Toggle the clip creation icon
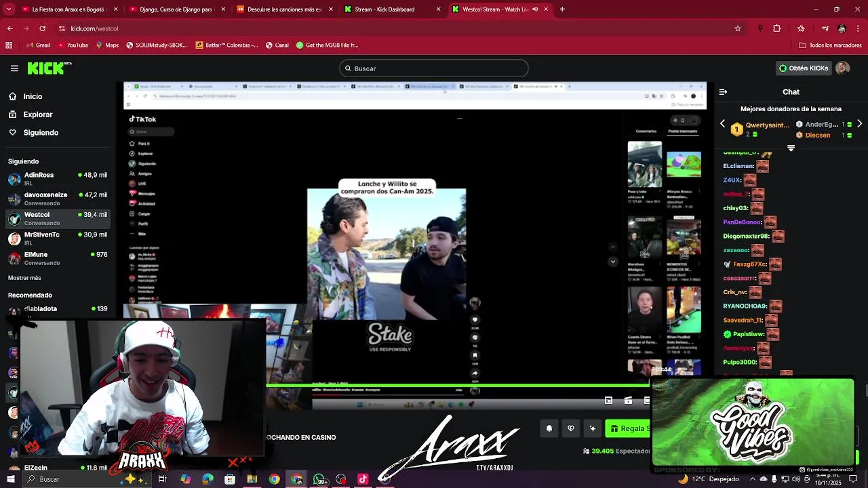 629,401
